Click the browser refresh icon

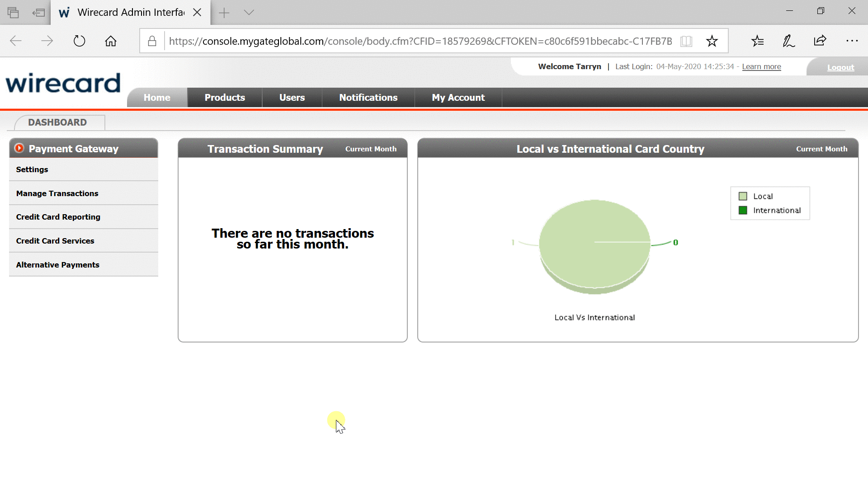pyautogui.click(x=79, y=41)
